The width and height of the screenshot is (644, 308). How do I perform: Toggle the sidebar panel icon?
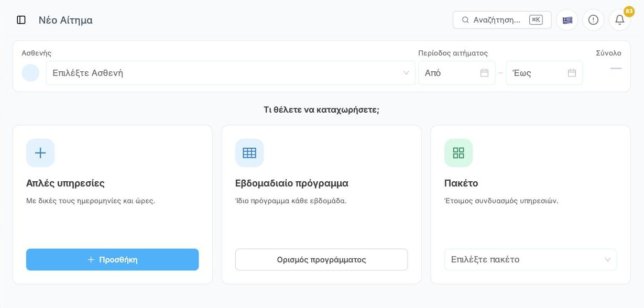pos(21,20)
